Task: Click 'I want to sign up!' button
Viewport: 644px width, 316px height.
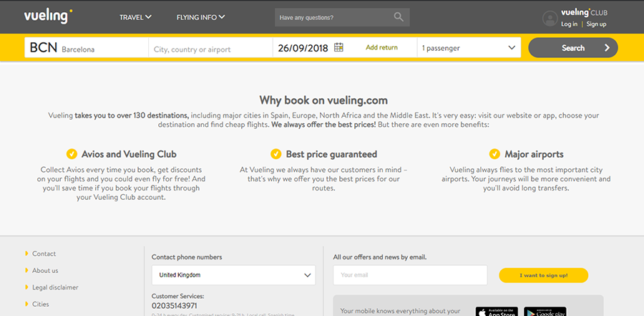Action: click(x=543, y=275)
